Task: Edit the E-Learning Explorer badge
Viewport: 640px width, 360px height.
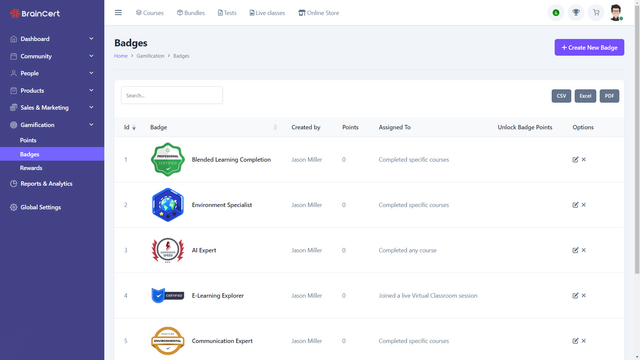Action: click(575, 296)
